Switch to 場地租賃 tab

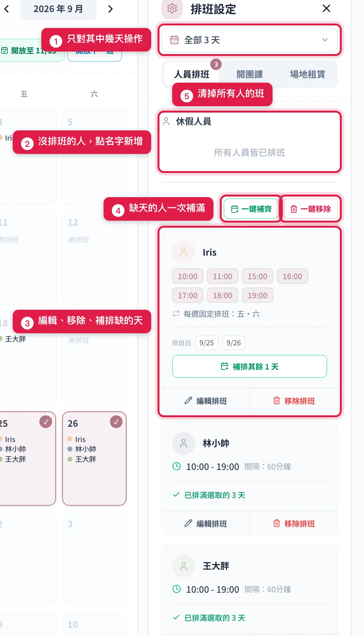pos(307,74)
